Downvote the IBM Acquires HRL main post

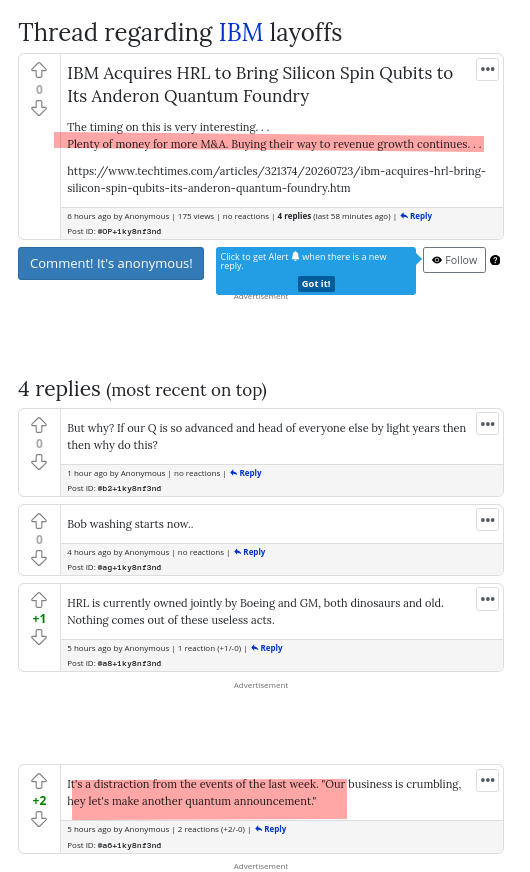tap(39, 108)
